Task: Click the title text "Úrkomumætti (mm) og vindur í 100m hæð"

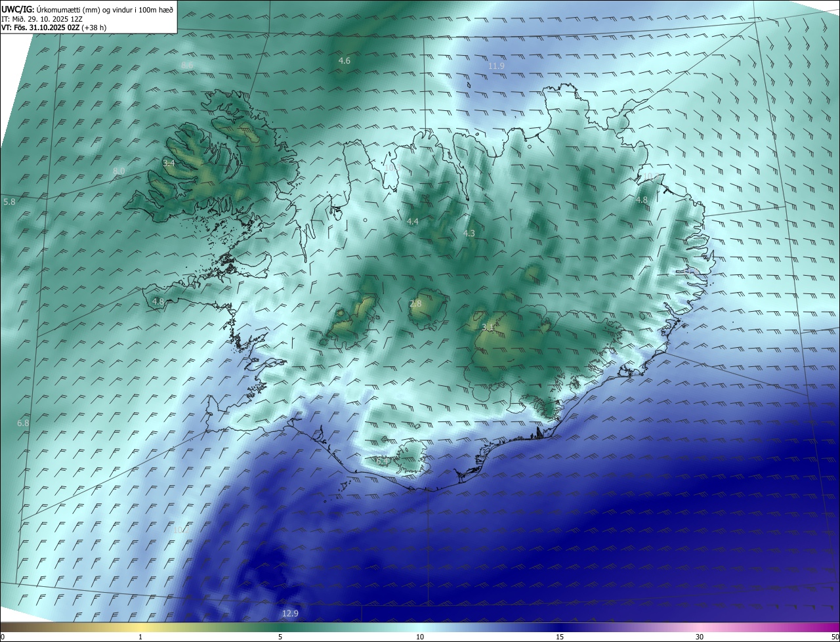Action: [105, 9]
